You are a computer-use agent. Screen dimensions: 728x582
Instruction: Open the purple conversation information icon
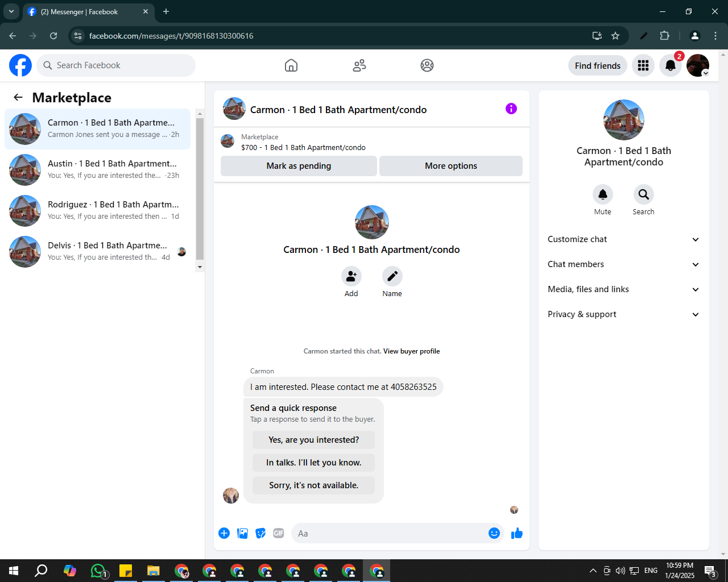pyautogui.click(x=511, y=109)
